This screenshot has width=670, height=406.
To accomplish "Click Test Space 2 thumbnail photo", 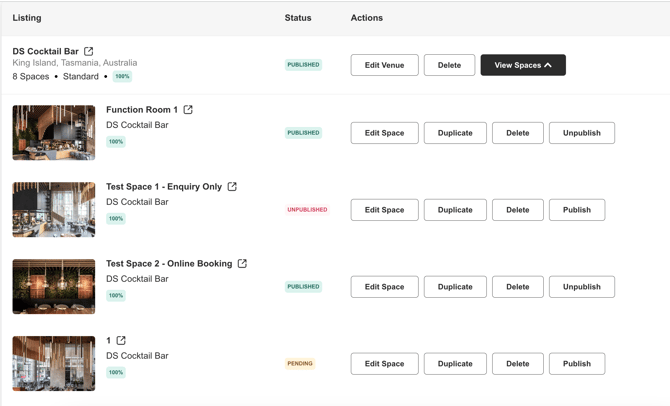I will 54,286.
